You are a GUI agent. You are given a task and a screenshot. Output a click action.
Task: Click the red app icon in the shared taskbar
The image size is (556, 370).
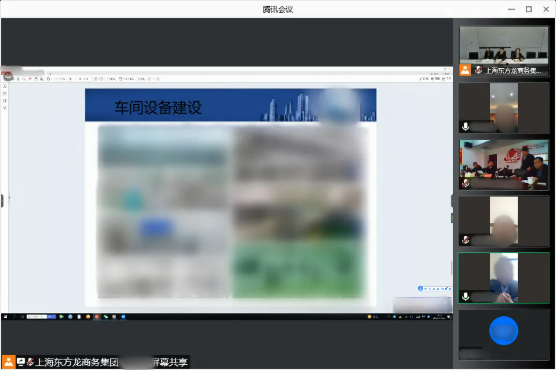pos(96,316)
